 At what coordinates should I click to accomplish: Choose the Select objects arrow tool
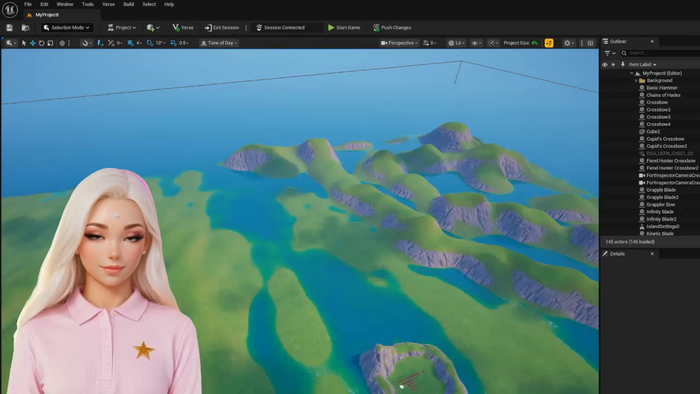click(24, 43)
